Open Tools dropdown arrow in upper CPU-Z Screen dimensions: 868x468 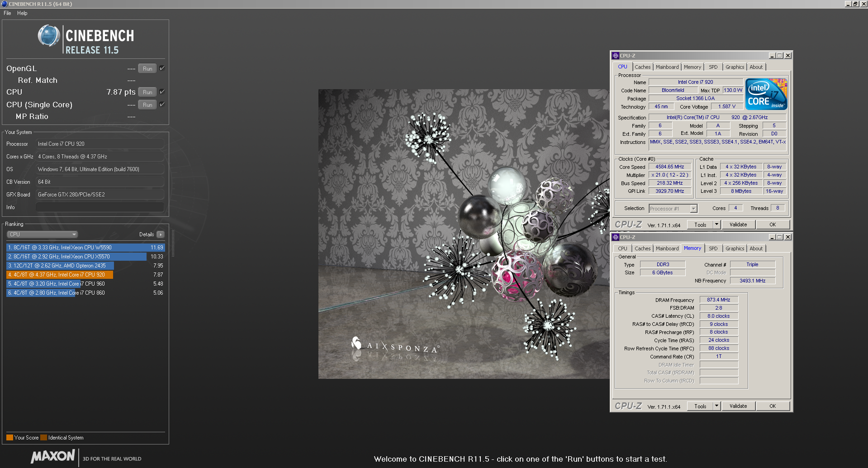coord(716,224)
